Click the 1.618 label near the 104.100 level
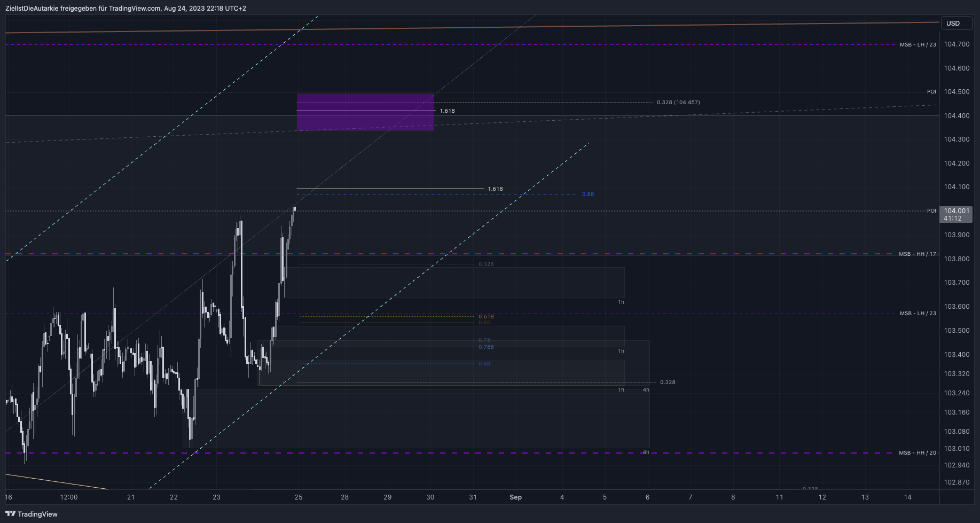This screenshot has width=980, height=523. tap(495, 189)
